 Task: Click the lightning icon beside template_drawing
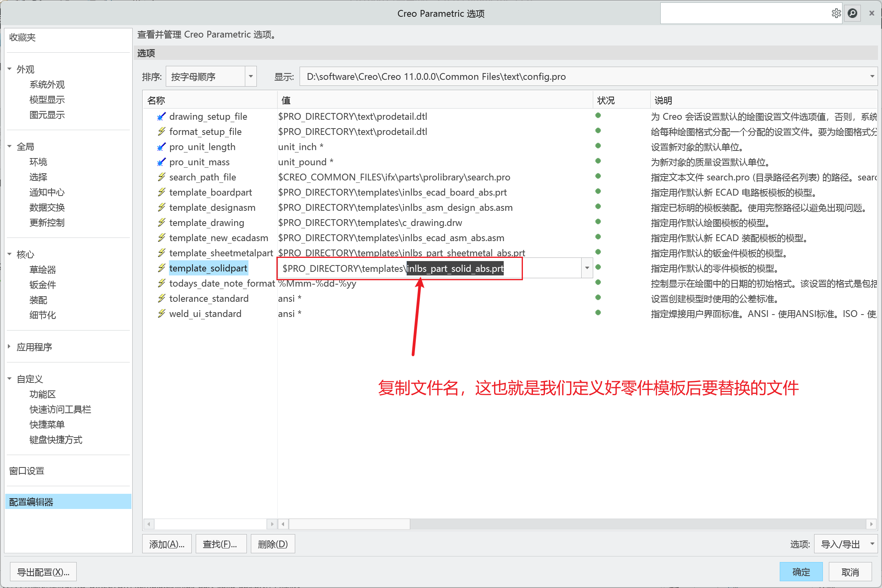click(x=161, y=223)
